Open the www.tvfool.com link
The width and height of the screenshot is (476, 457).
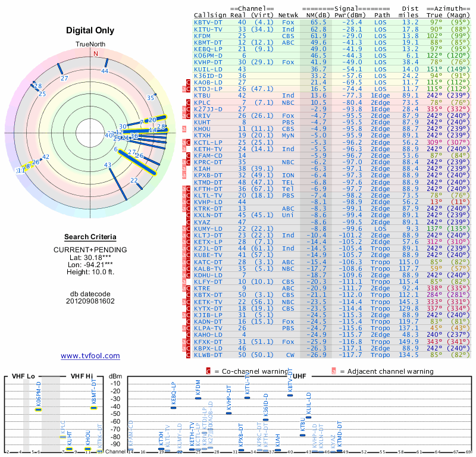[x=90, y=356]
